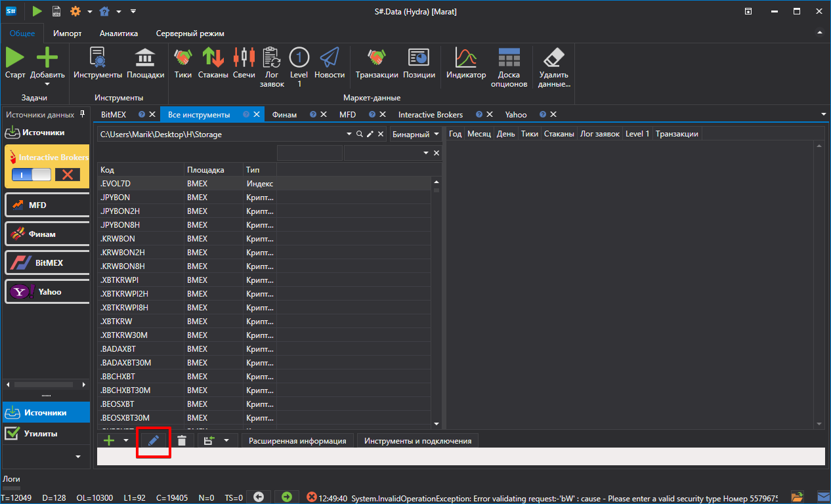This screenshot has height=504, width=831.
Task: Open the add instrument plus dropdown arrow
Action: (x=126, y=441)
